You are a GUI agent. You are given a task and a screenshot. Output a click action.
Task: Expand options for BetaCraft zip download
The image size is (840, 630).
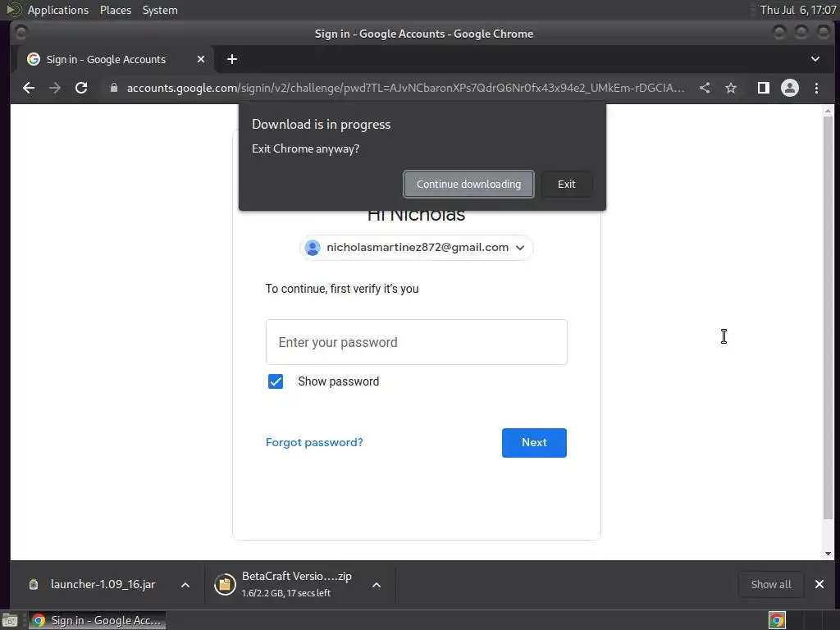click(x=377, y=585)
